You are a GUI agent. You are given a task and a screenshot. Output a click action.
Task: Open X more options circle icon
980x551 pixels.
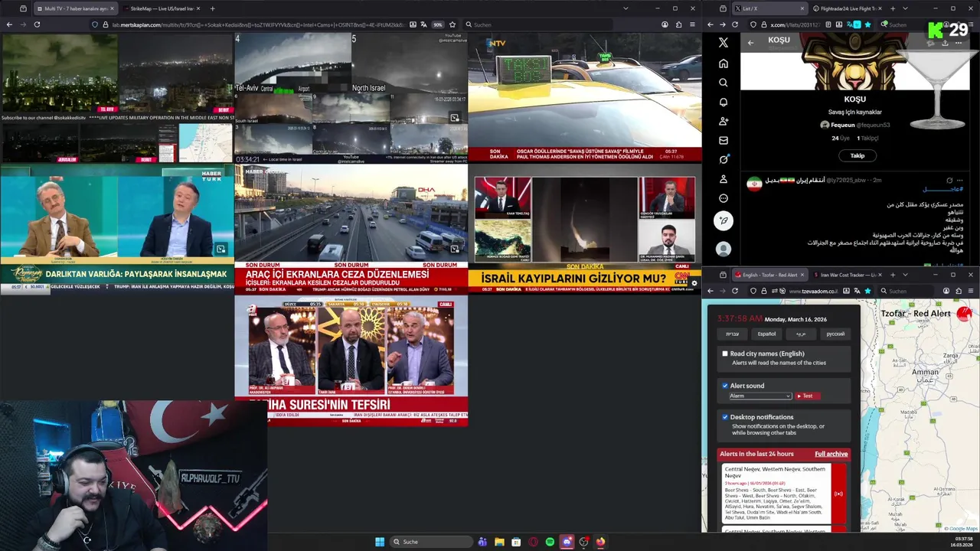click(723, 198)
